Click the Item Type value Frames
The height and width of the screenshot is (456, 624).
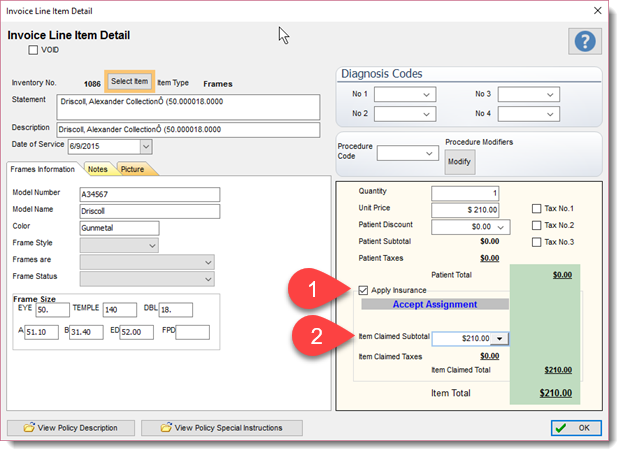(218, 84)
